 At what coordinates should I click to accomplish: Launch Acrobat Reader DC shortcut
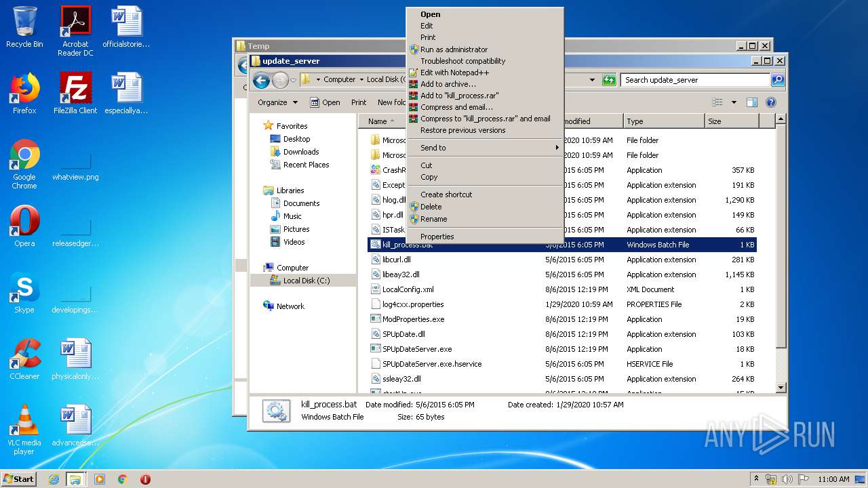75,31
